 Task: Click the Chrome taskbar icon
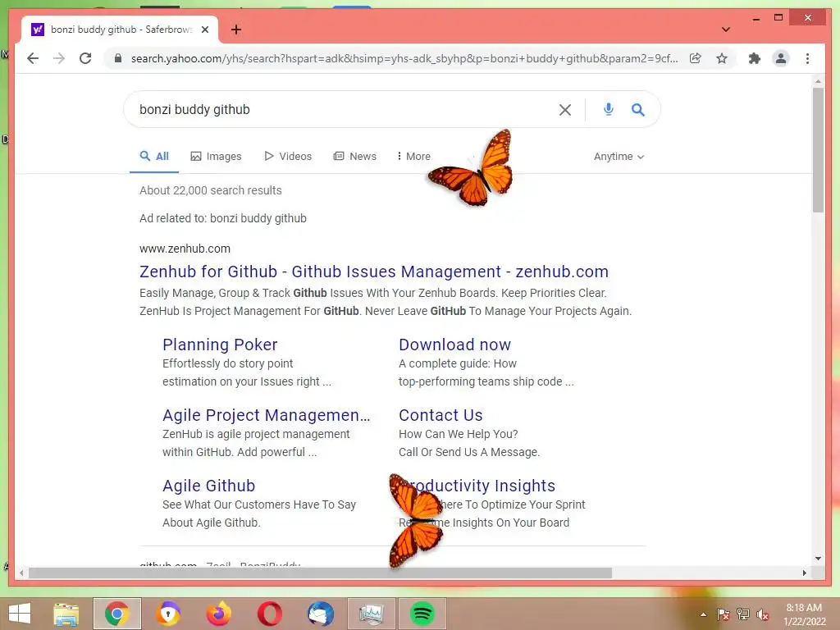pos(117,614)
